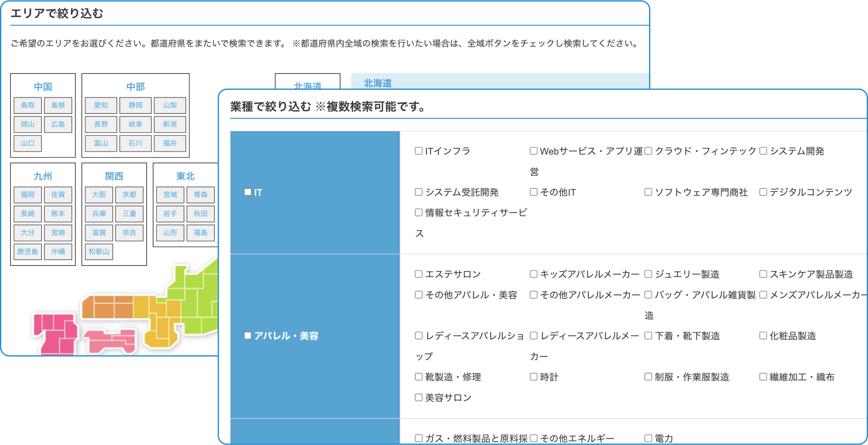
Task: Tick the その他アパレル・美容 checkbox
Action: click(x=418, y=294)
